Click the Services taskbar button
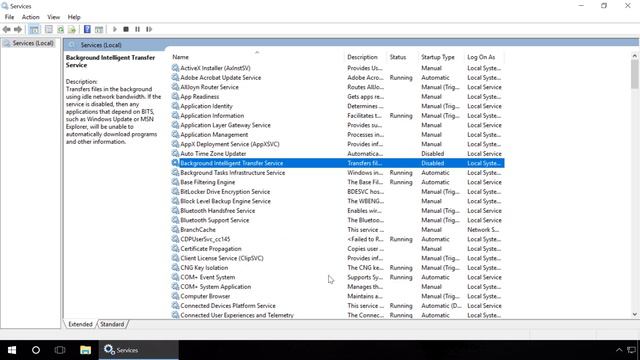This screenshot has height=360, width=640. click(x=138, y=350)
